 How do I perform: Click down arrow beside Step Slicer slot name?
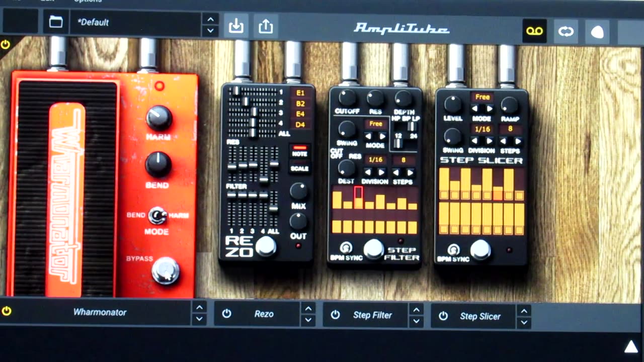(x=524, y=322)
